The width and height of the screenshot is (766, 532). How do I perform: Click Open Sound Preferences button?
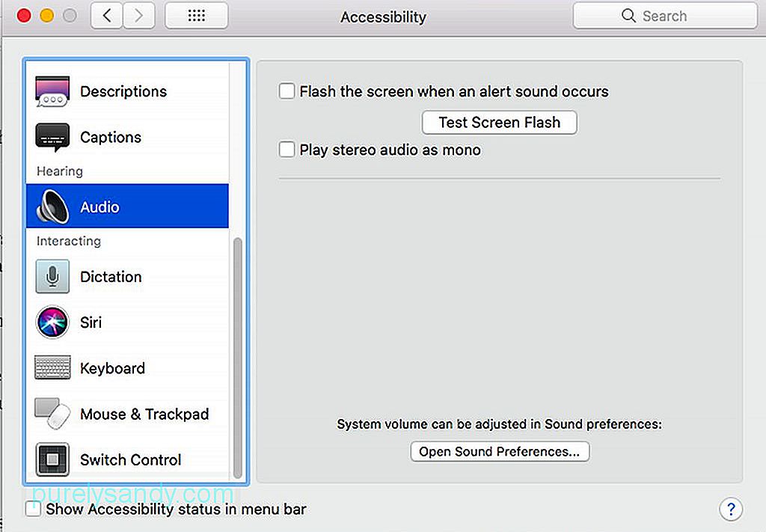tap(500, 451)
